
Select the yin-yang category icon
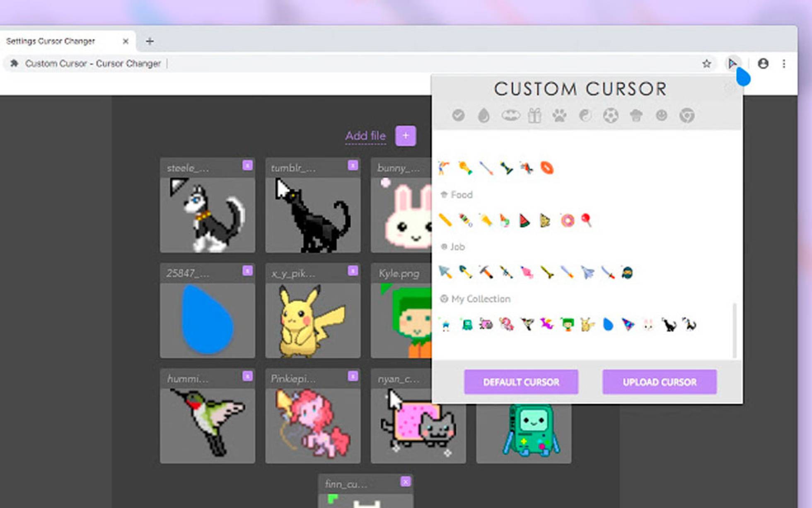coord(585,115)
